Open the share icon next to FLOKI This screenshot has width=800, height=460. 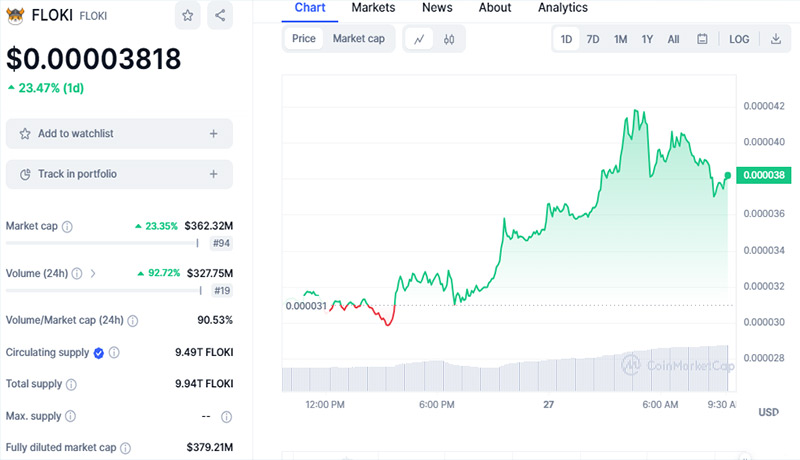click(220, 15)
